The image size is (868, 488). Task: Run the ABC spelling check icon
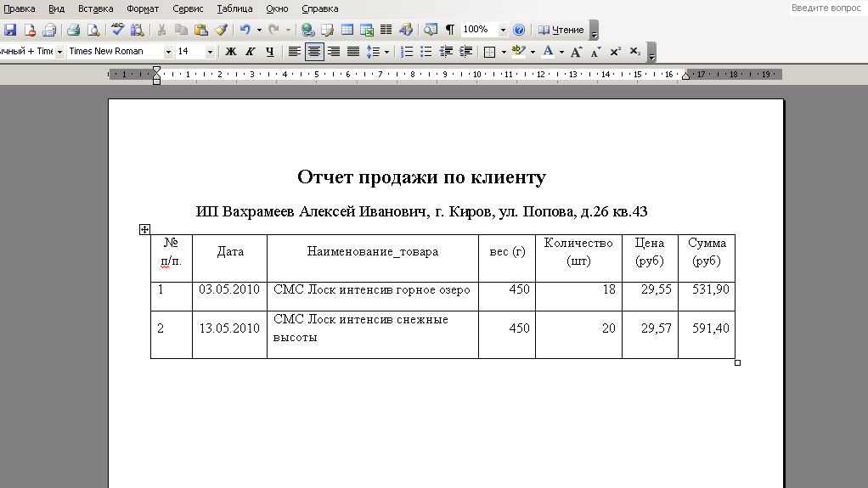coord(117,30)
